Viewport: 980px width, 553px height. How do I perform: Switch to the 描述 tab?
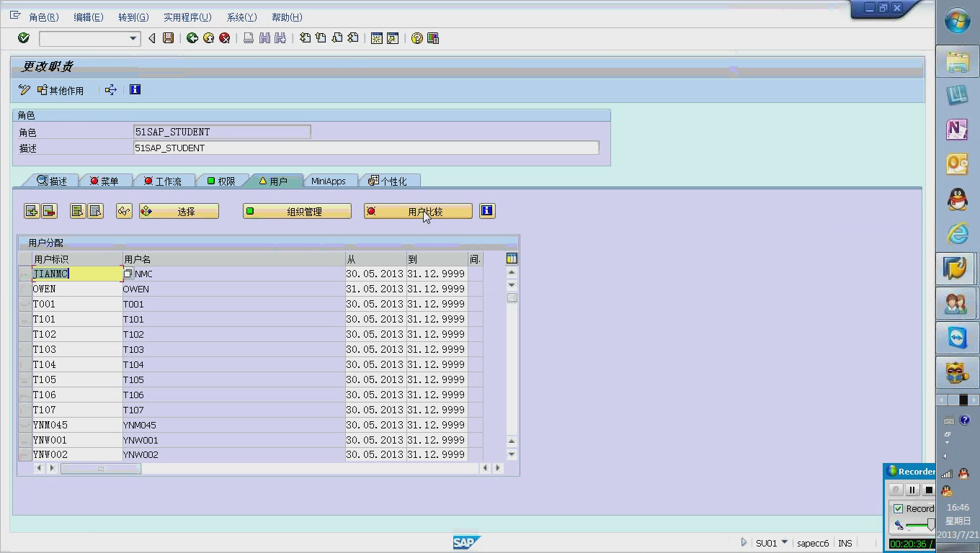[52, 181]
